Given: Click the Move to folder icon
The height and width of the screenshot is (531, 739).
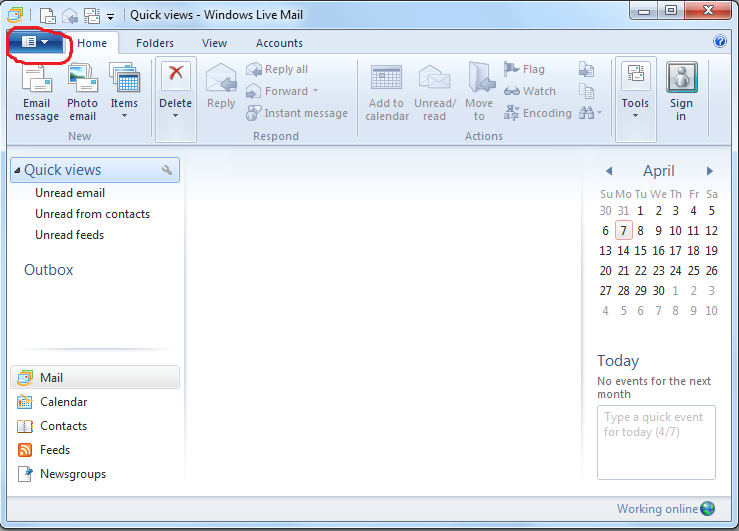Looking at the screenshot, I should pyautogui.click(x=481, y=77).
